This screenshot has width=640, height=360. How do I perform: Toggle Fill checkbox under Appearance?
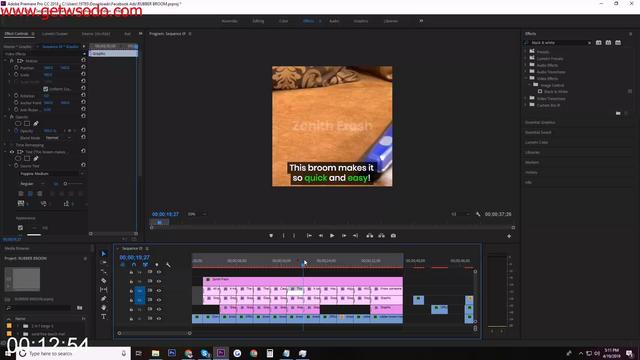click(x=20, y=228)
